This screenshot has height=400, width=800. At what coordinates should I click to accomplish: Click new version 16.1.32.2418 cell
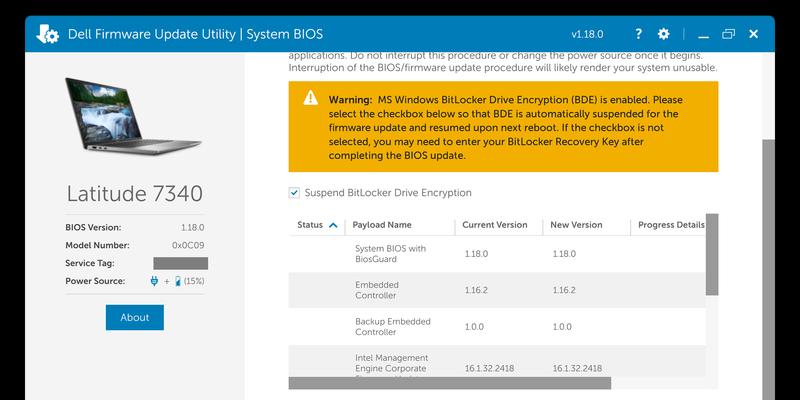click(577, 368)
